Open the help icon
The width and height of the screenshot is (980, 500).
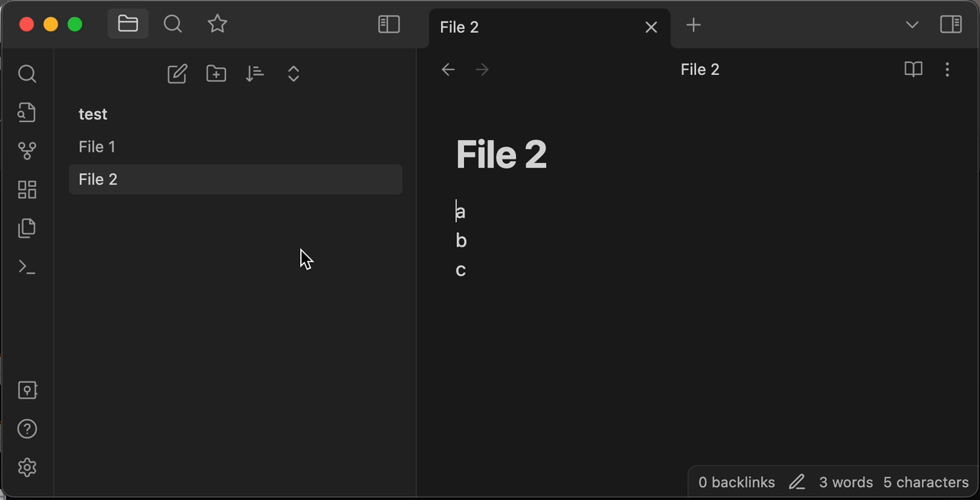point(27,429)
